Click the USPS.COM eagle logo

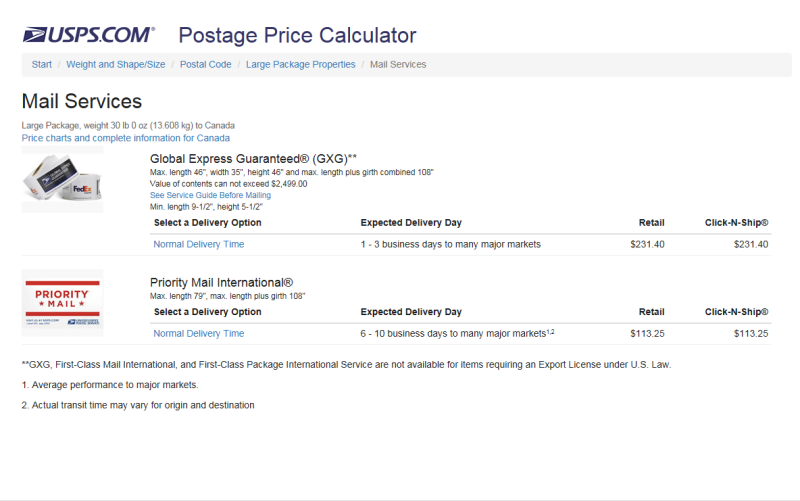coord(89,35)
